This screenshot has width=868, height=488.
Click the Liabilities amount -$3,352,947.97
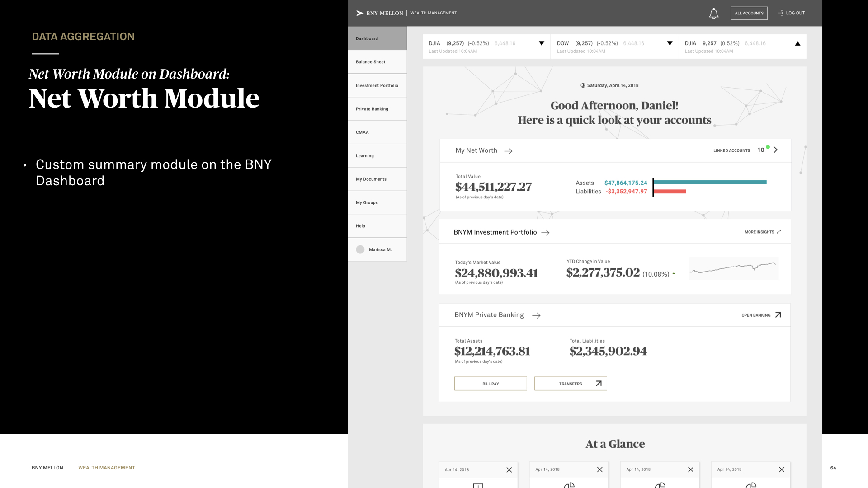[x=626, y=192]
